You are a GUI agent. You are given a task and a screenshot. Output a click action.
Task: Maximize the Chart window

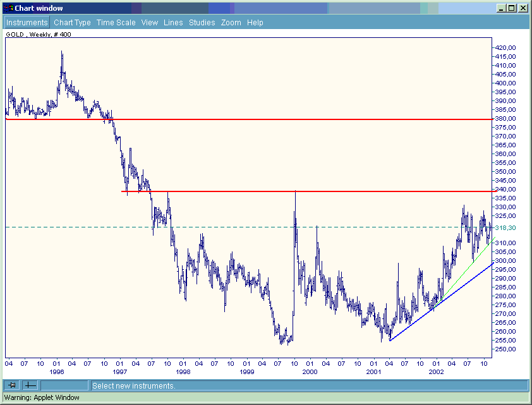512,8
